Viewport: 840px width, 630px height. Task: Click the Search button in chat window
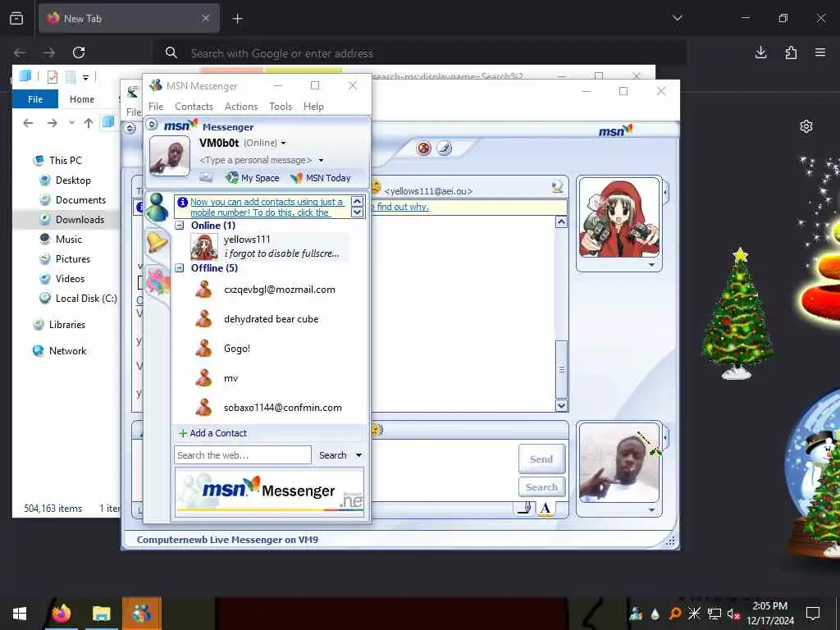pos(541,487)
